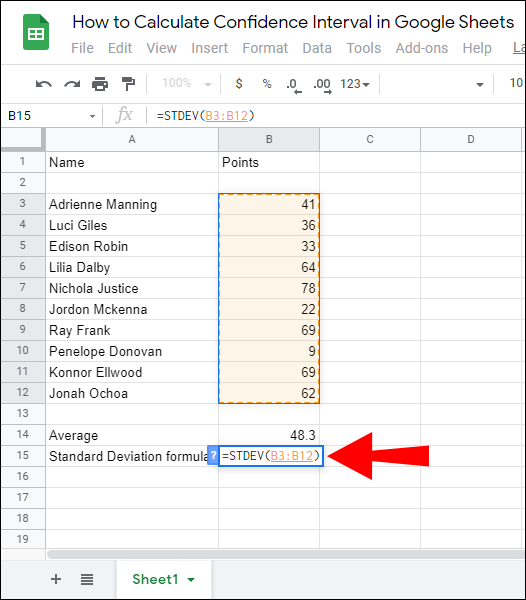Click the formula help question mark
Image resolution: width=526 pixels, height=600 pixels.
[x=213, y=455]
